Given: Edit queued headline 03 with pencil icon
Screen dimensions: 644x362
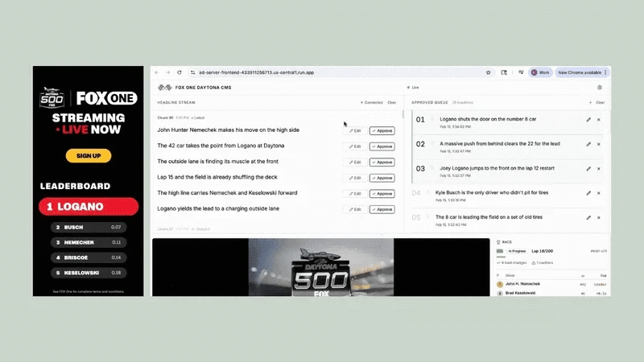Looking at the screenshot, I should 588,169.
